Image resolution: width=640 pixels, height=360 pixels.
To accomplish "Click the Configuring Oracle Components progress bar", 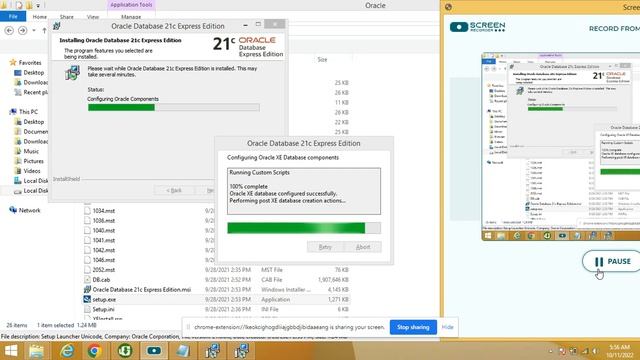I will [x=173, y=107].
